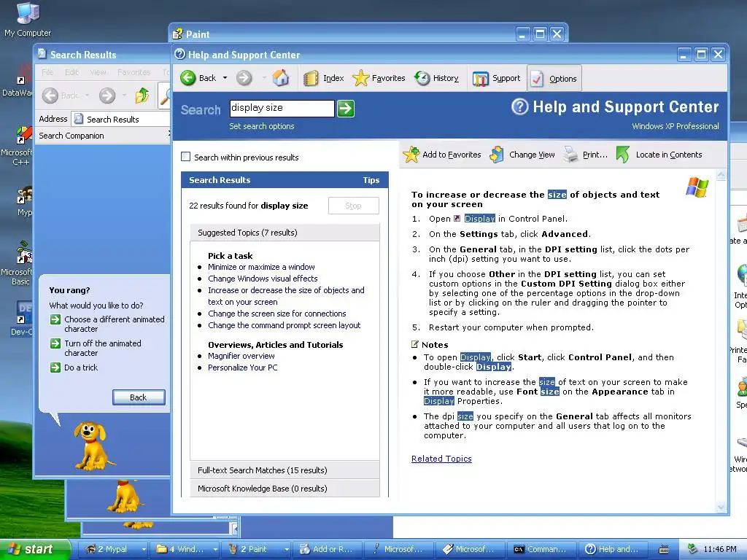Image resolution: width=747 pixels, height=560 pixels.
Task: Open Change the command prompt screen layout
Action: click(284, 325)
